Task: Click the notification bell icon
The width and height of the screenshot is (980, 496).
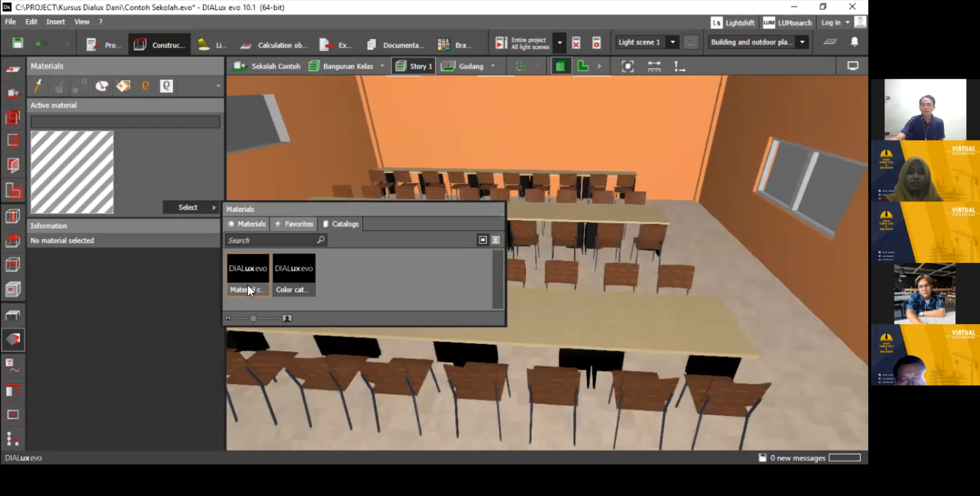Action: pos(854,42)
